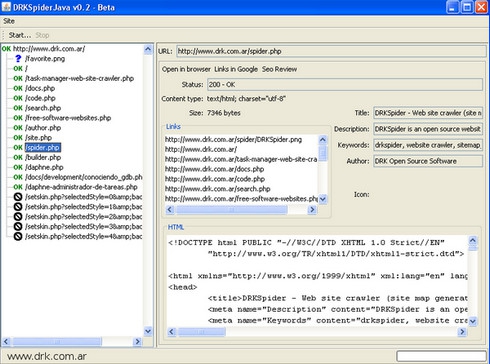Click the progress bar in status bar
The width and height of the screenshot is (490, 364).
point(442,356)
